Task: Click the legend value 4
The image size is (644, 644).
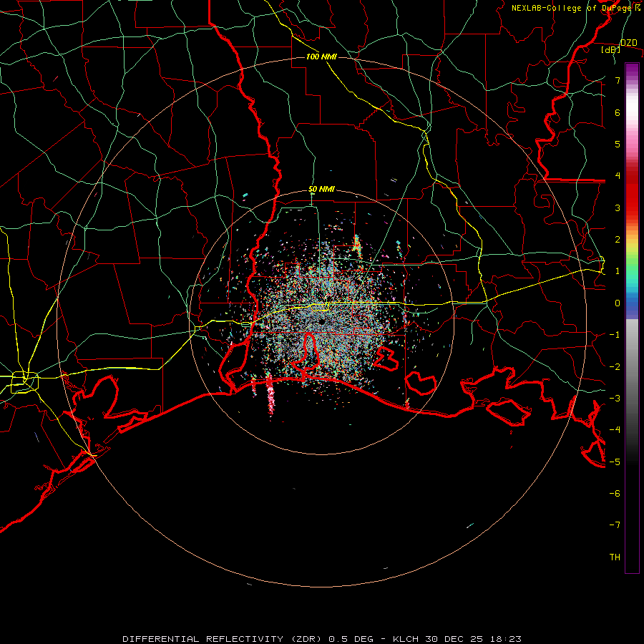Action: click(618, 176)
